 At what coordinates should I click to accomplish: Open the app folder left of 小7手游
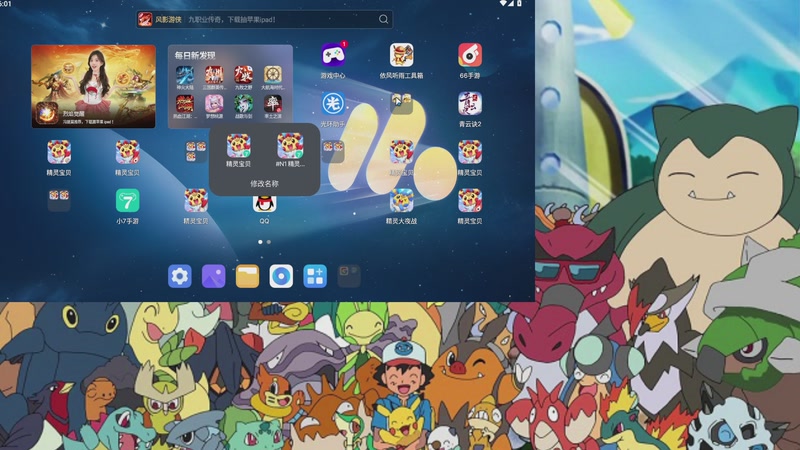coord(59,200)
